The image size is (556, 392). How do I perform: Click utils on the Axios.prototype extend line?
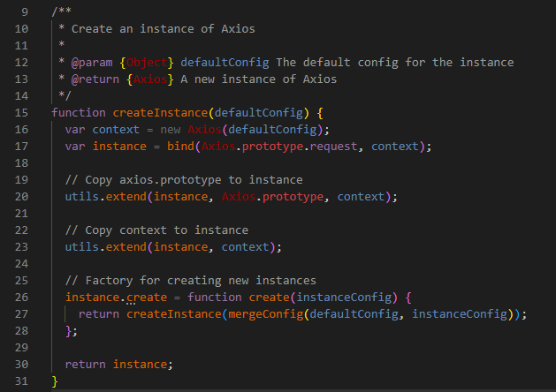(82, 196)
